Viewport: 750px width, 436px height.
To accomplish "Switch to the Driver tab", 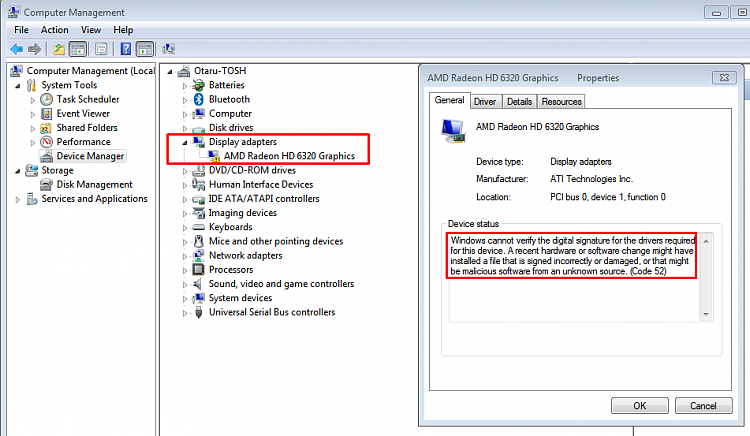I will point(485,102).
